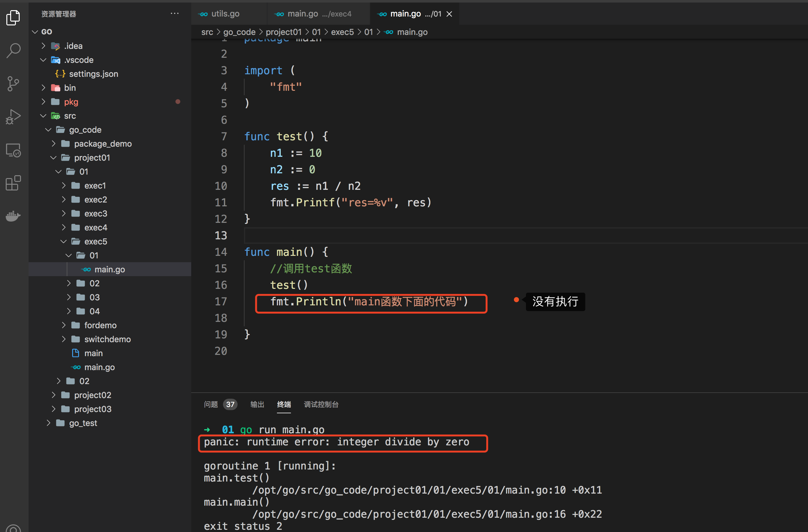Open the Search view icon
808x532 pixels.
pos(13,50)
